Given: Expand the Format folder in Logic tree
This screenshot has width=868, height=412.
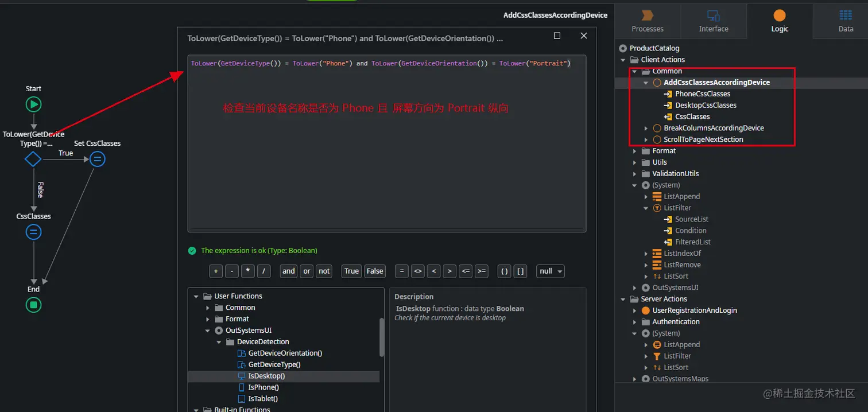Looking at the screenshot, I should coord(634,151).
